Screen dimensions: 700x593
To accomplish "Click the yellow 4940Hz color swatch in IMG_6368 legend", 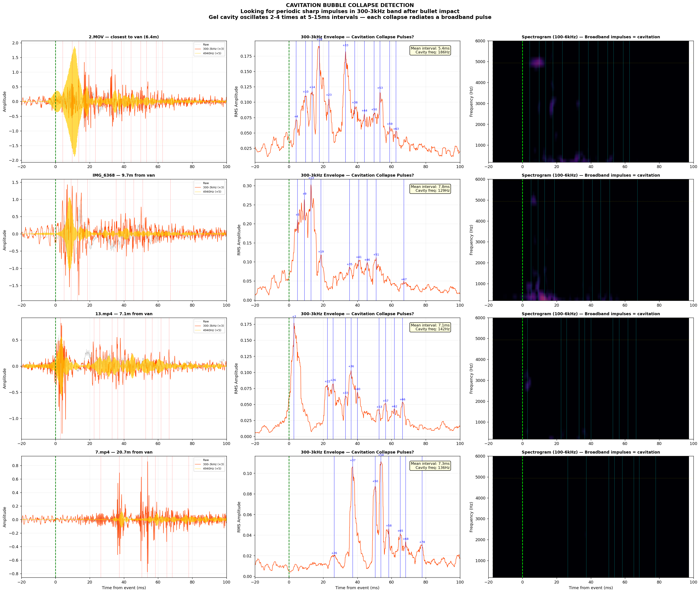I will coord(198,192).
